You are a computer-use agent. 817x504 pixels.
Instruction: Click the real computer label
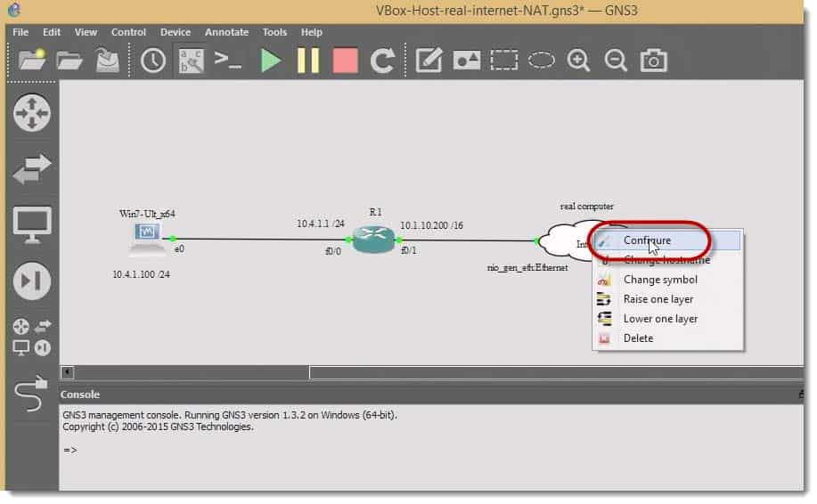click(x=587, y=207)
